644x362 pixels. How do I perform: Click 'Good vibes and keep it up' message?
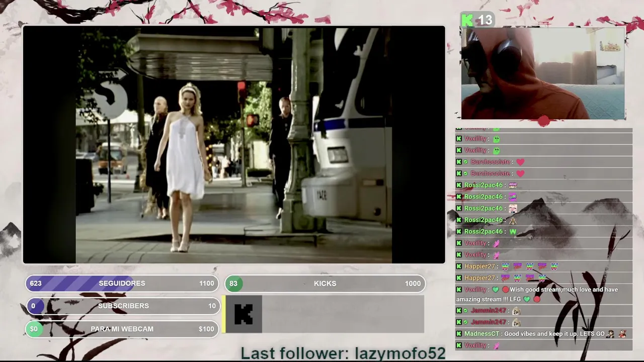tap(554, 334)
